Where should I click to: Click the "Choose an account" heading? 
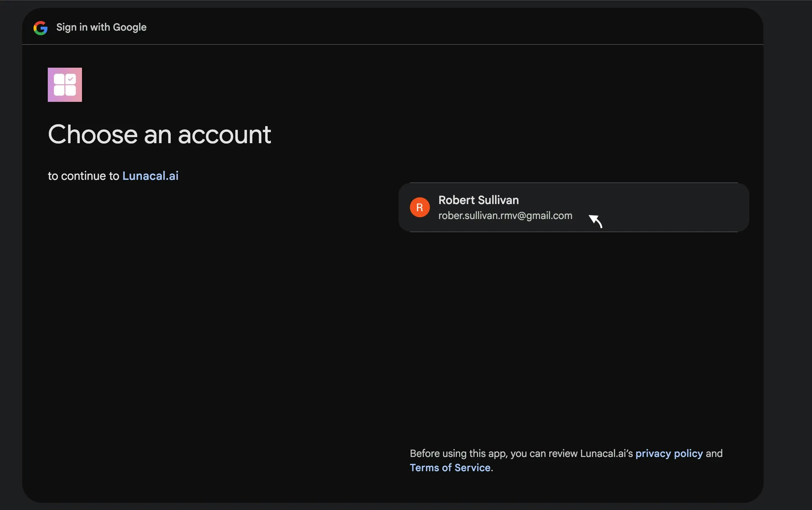tap(159, 135)
